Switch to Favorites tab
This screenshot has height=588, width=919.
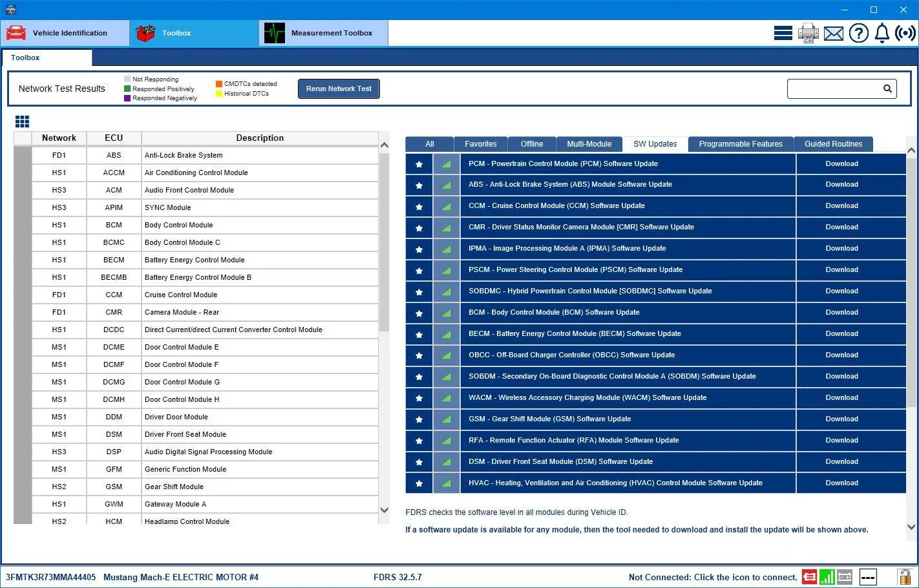tap(481, 144)
